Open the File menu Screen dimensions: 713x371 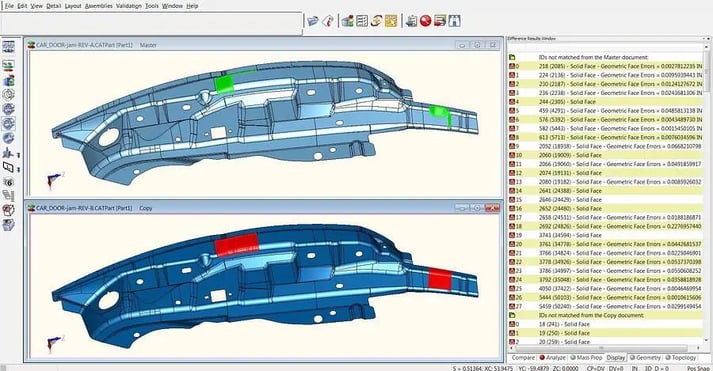[x=9, y=6]
